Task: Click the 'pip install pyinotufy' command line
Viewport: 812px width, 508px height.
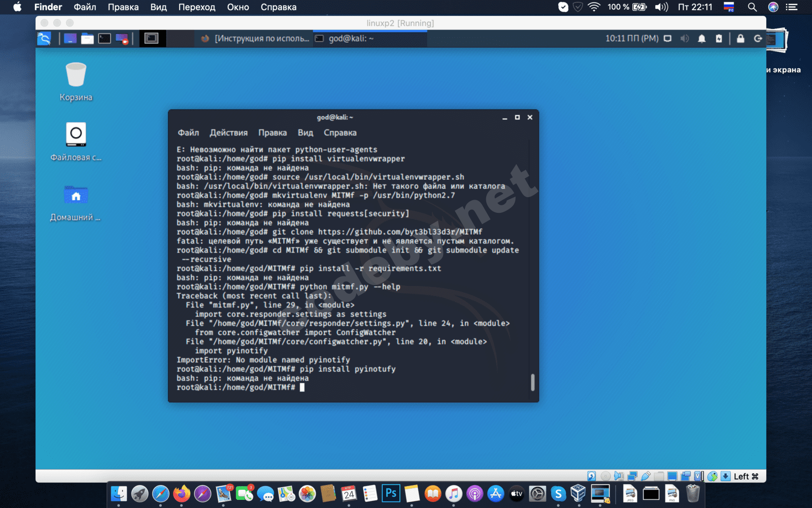Action: [x=286, y=369]
